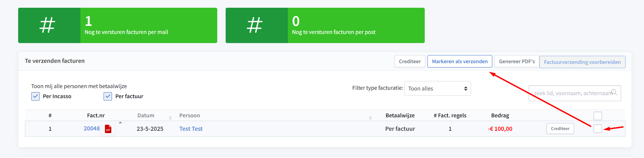Viewport: 644px width, 158px height.
Task: Open the Test Test person link
Action: tap(191, 129)
